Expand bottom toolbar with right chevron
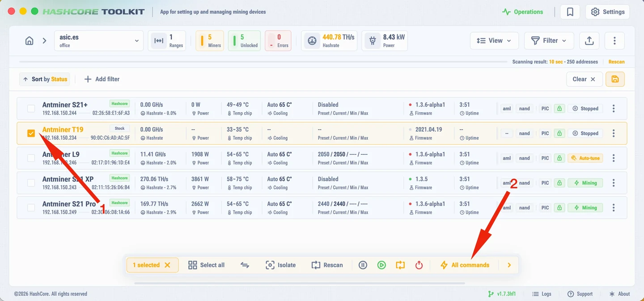The height and width of the screenshot is (301, 644). pyautogui.click(x=509, y=265)
